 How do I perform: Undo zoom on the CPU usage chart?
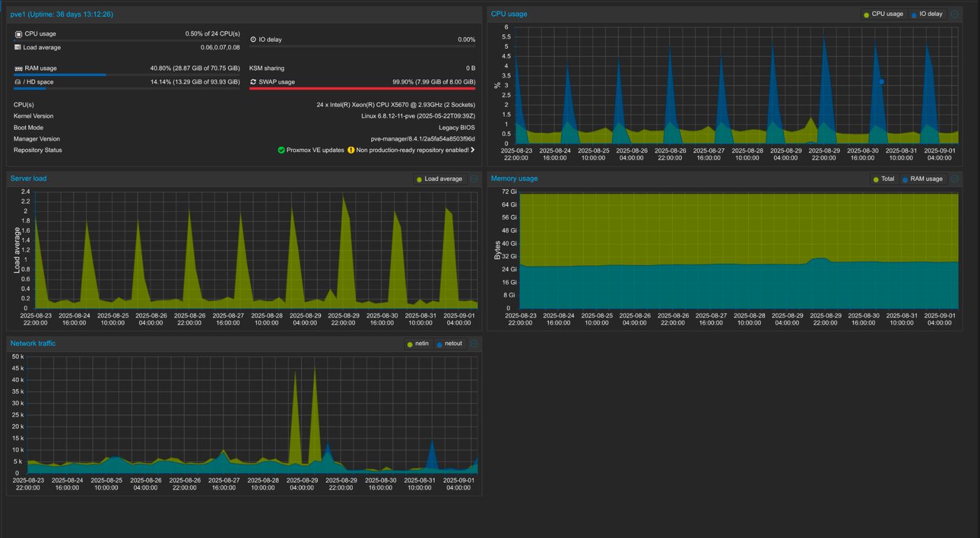pos(954,14)
